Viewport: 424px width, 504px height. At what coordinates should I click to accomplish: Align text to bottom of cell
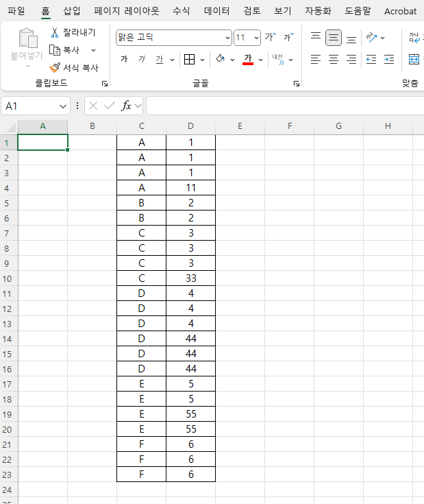coord(351,40)
